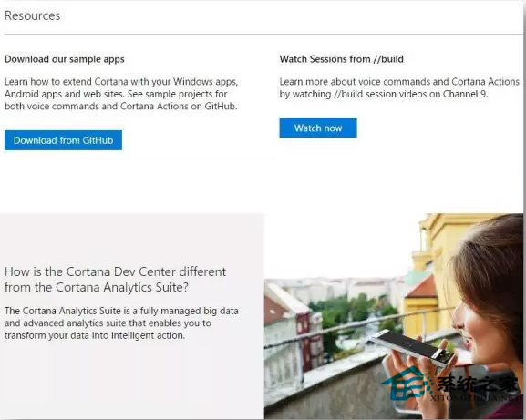Click the smartphone shown in the photo

411,348
